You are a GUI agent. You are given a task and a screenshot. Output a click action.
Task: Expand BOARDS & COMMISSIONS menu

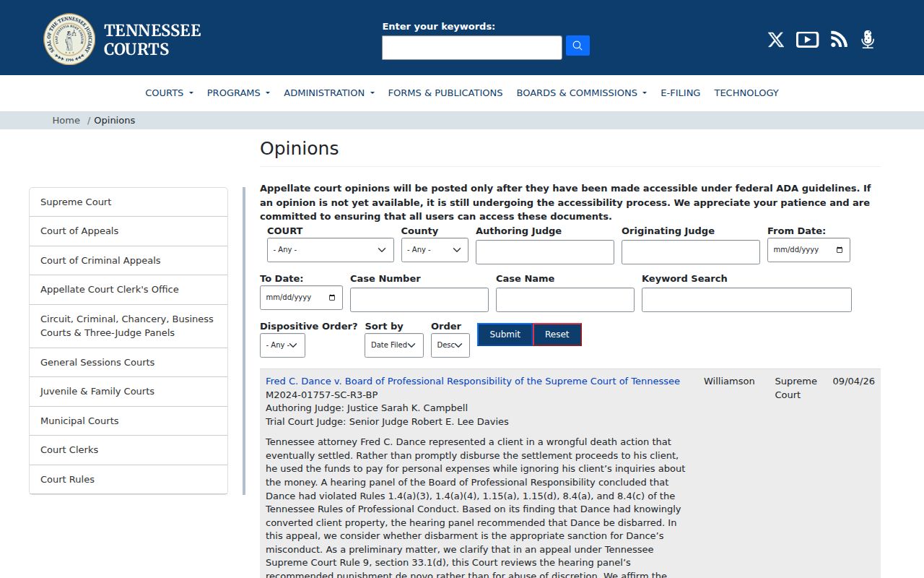point(582,92)
